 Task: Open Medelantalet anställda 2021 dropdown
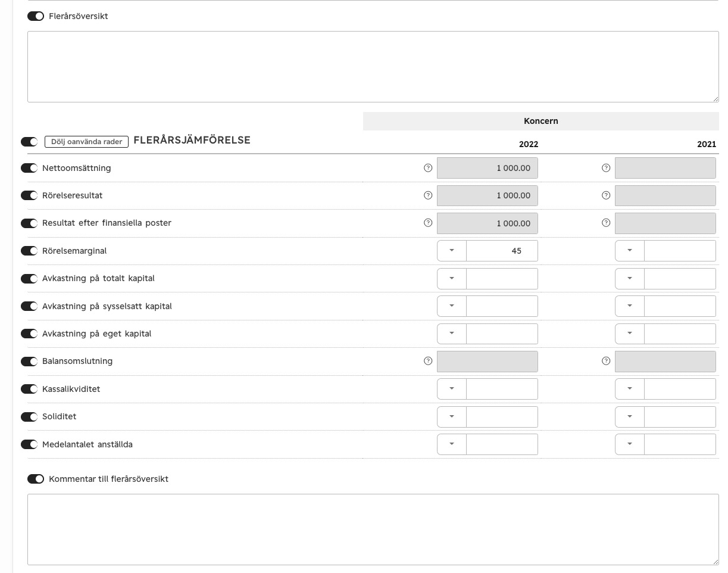point(630,444)
